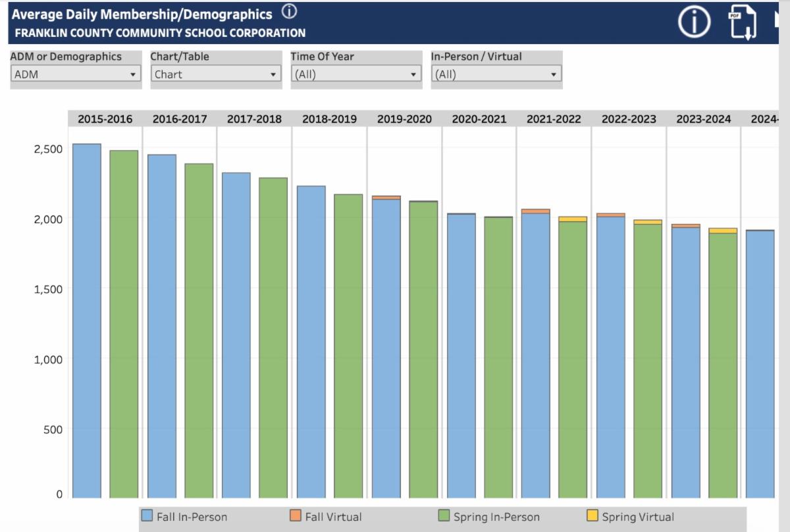
Task: Select the 2022-2023 fall in-person blue bar
Action: click(x=610, y=357)
